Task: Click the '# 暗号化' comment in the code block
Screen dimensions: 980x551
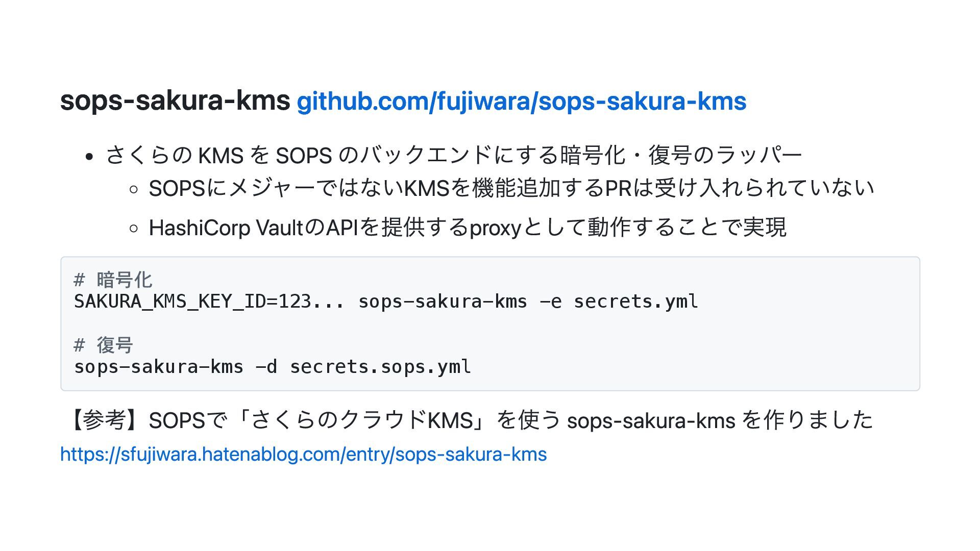Action: coord(113,280)
